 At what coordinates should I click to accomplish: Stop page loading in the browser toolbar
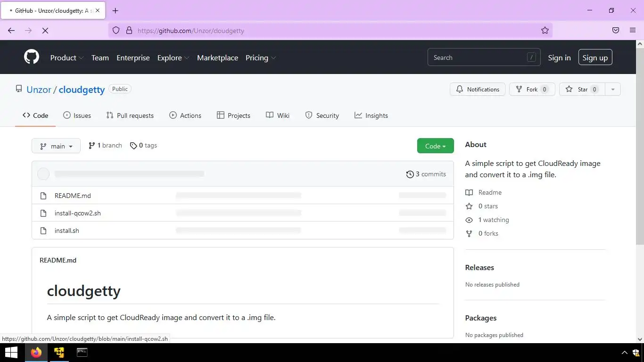45,30
